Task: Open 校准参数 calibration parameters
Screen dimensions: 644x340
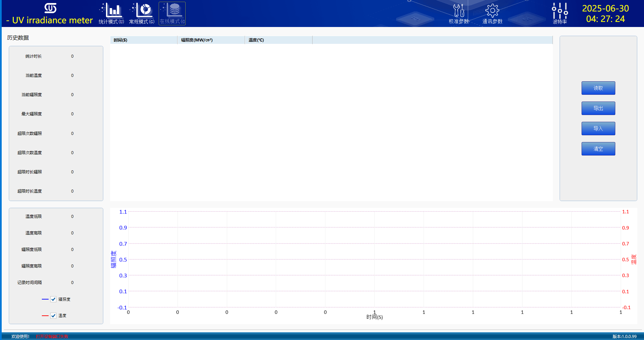Action: [x=459, y=13]
